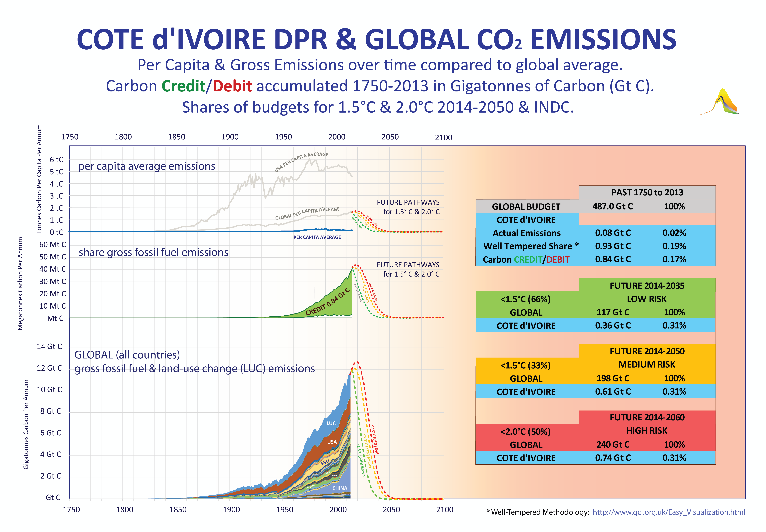766x532 pixels.
Task: Click the '0.61 Gt C' value
Action: [x=613, y=392]
